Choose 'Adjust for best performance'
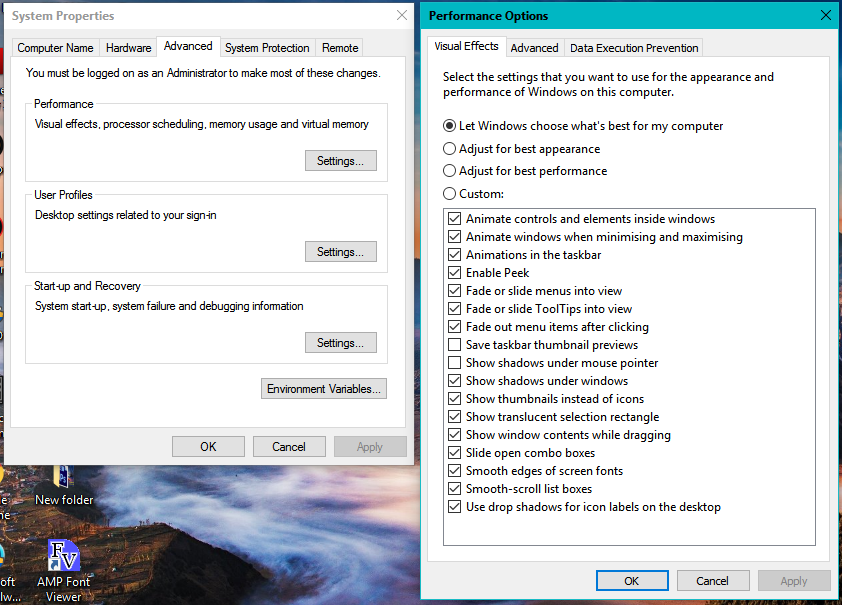 tap(449, 170)
